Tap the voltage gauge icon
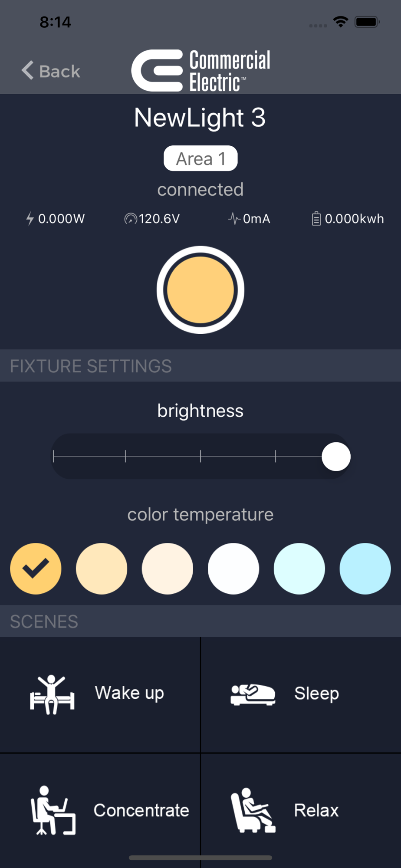The height and width of the screenshot is (868, 401). pos(130,219)
